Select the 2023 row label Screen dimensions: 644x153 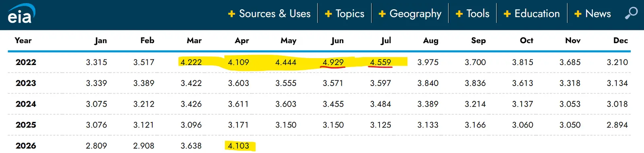pyautogui.click(x=26, y=83)
